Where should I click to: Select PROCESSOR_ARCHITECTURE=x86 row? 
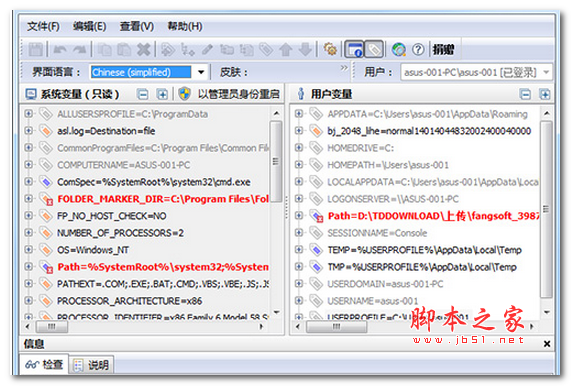click(129, 301)
